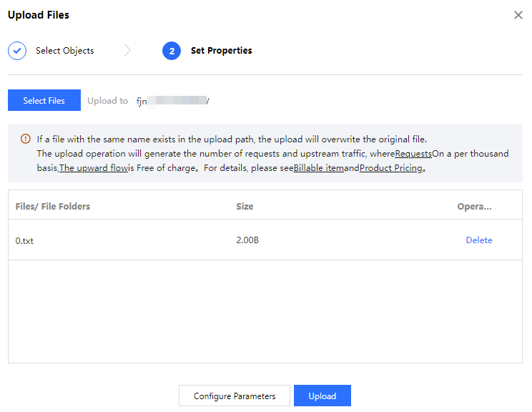
Task: Visit the Product Pricing link
Action: tap(390, 168)
